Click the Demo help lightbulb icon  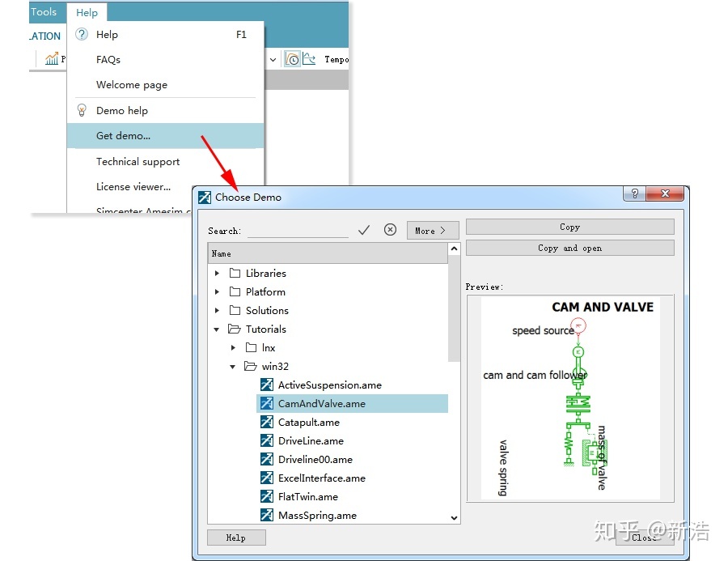tap(82, 110)
